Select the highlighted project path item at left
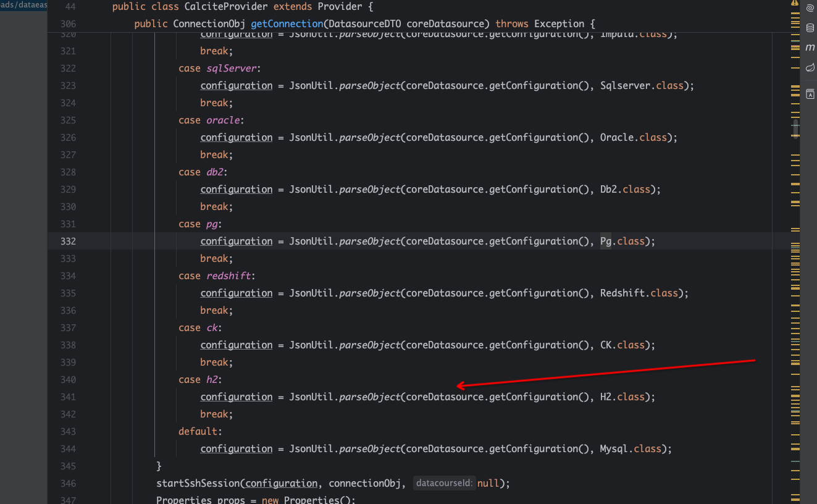Screen dimensions: 817x504 point(23,5)
